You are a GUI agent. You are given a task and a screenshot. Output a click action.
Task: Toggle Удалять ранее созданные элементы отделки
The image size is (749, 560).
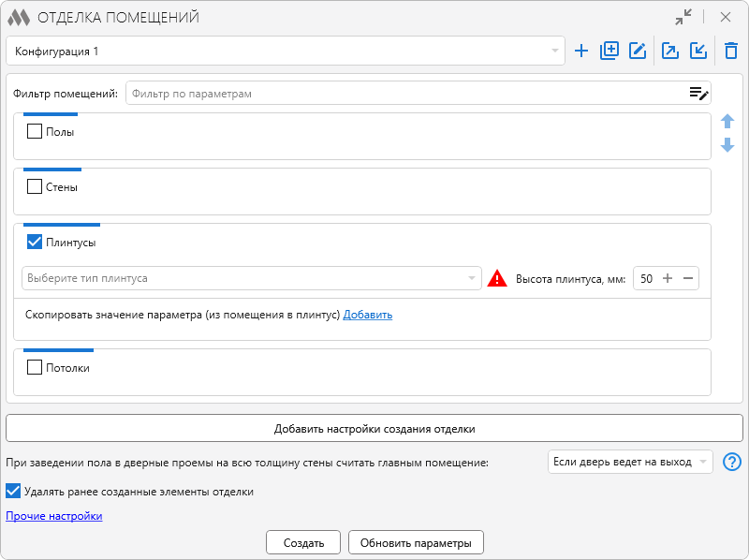point(13,491)
